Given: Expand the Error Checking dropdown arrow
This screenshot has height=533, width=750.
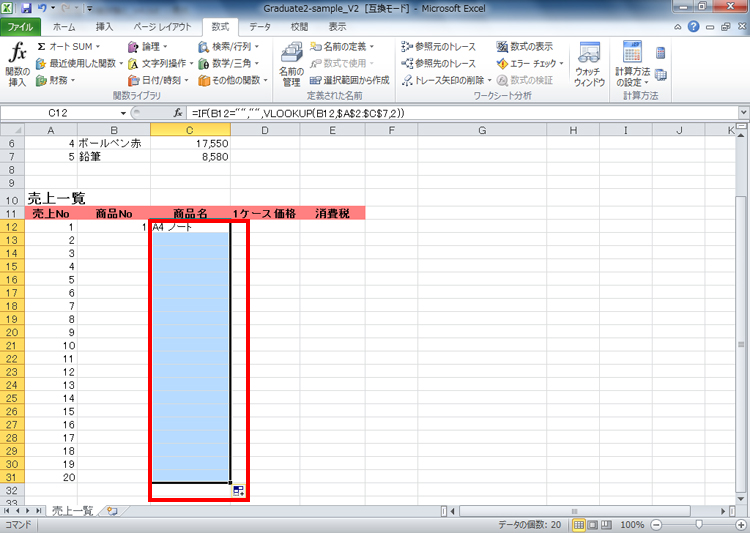Looking at the screenshot, I should tap(562, 63).
